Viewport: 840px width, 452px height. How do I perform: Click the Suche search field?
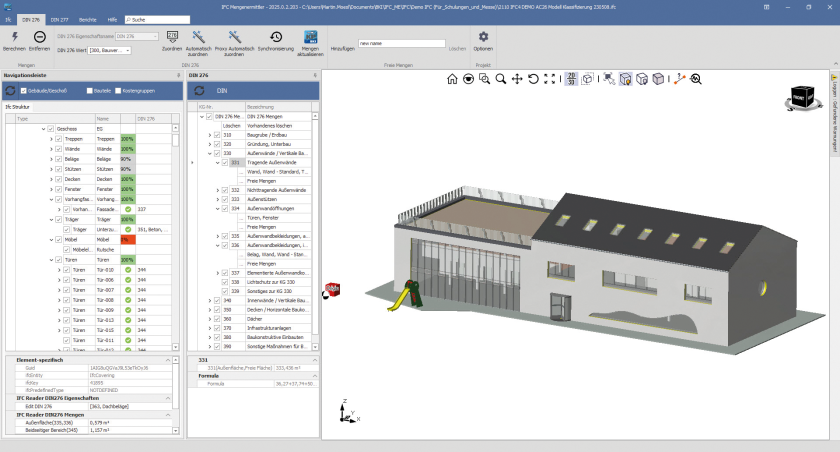coord(157,20)
